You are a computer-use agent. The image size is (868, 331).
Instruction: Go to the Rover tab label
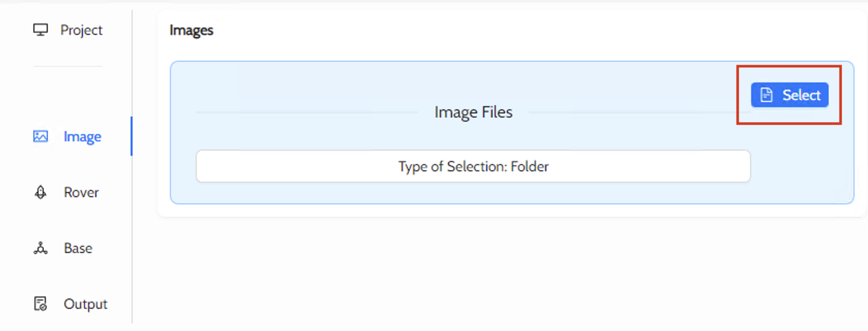[x=81, y=192]
